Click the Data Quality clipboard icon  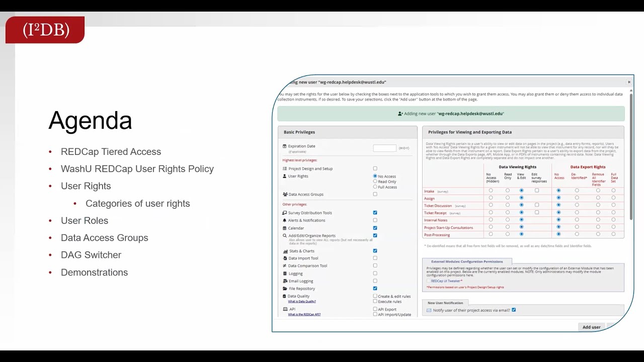point(285,296)
